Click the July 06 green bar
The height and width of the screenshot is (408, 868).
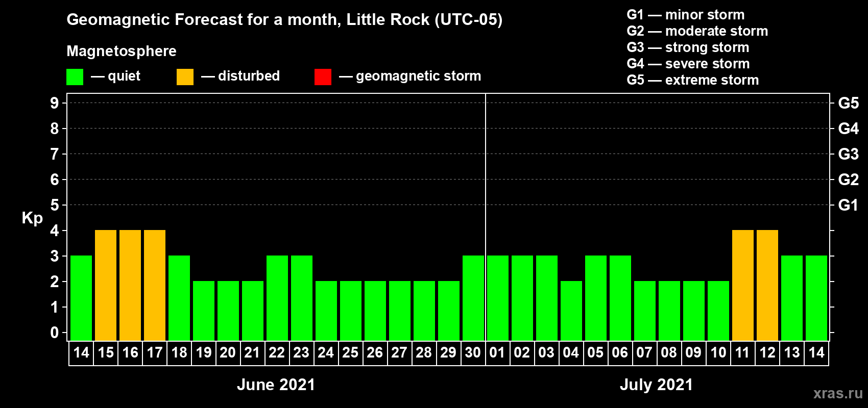point(620,298)
